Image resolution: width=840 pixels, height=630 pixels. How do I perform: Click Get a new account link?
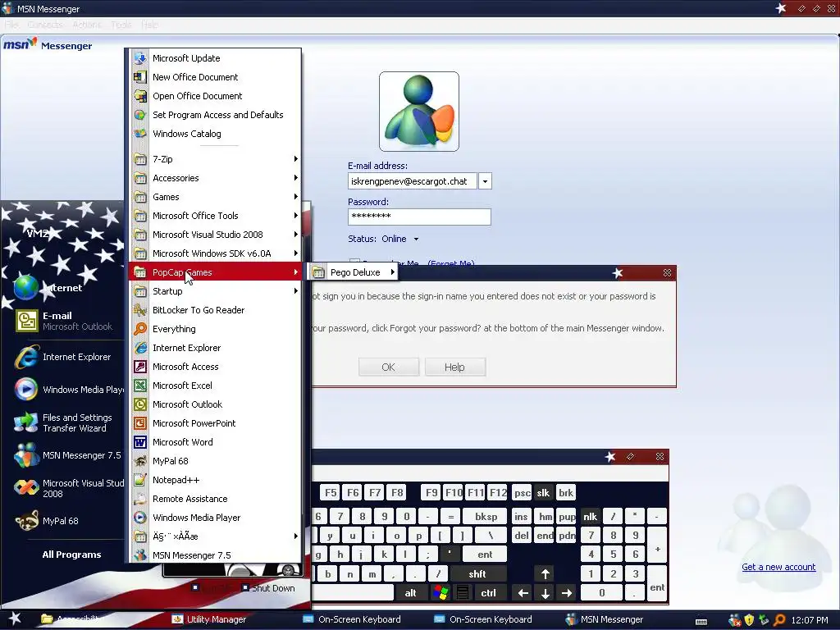click(778, 567)
